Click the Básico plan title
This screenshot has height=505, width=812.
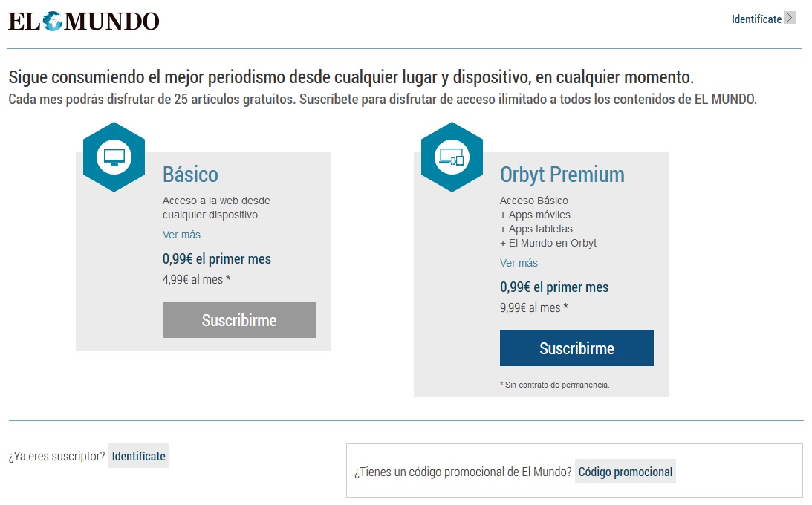(192, 175)
